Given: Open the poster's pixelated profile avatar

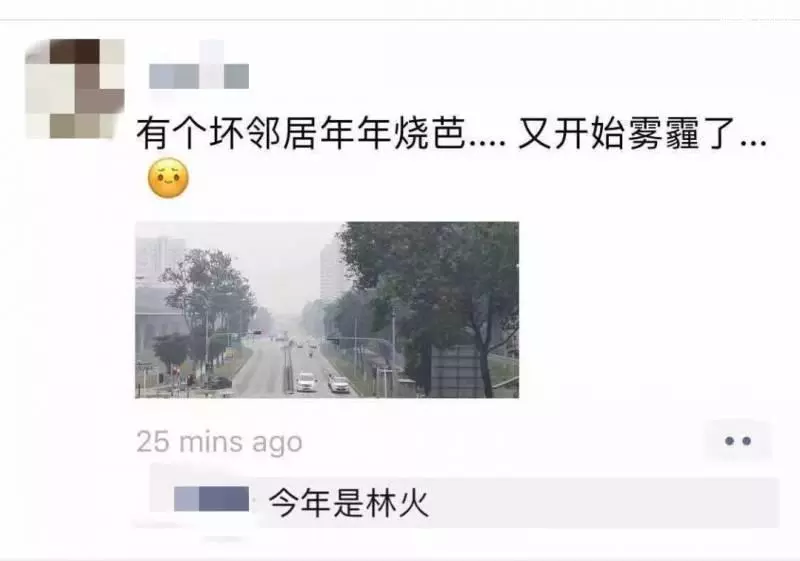Looking at the screenshot, I should [74, 88].
